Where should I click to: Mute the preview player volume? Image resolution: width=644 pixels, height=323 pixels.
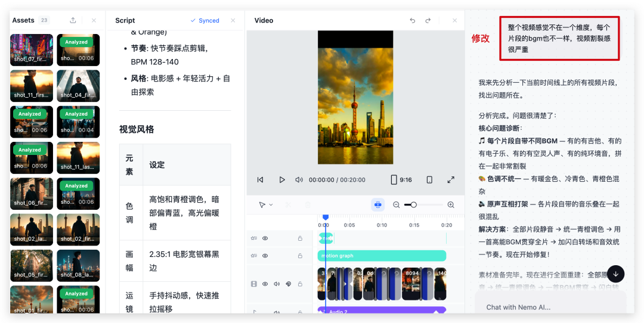tap(299, 180)
